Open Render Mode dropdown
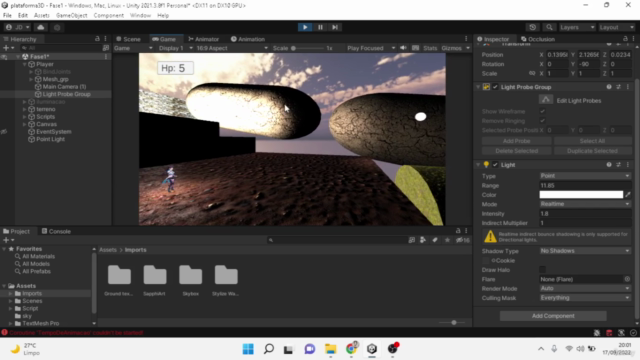The height and width of the screenshot is (360, 640). (585, 288)
